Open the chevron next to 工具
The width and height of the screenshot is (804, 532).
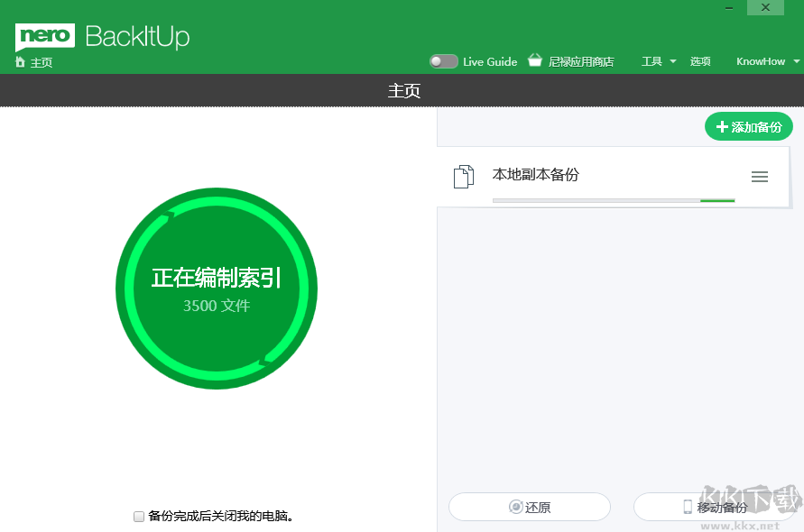click(x=671, y=61)
